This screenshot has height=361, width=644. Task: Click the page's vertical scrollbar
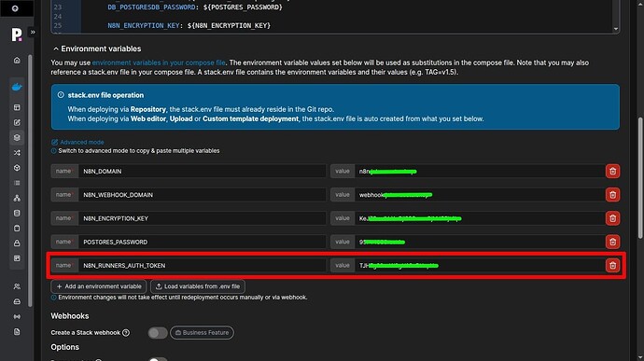click(x=640, y=178)
